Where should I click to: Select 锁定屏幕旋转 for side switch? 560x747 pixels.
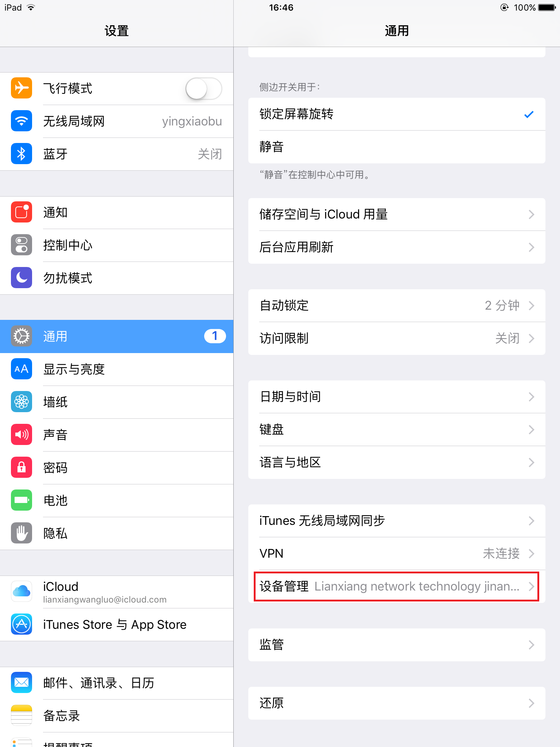click(x=397, y=114)
